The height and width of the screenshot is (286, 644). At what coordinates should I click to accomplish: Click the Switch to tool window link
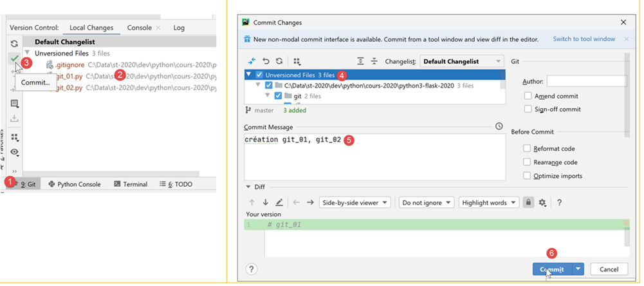584,39
